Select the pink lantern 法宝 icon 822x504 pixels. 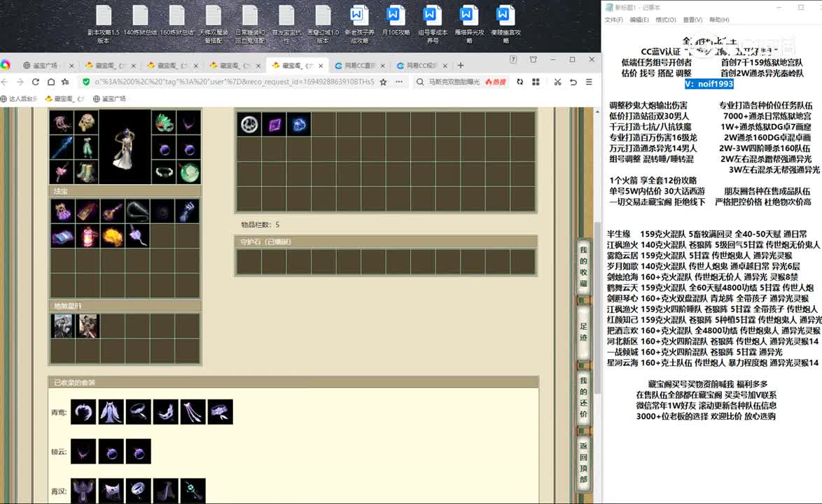[x=88, y=237]
